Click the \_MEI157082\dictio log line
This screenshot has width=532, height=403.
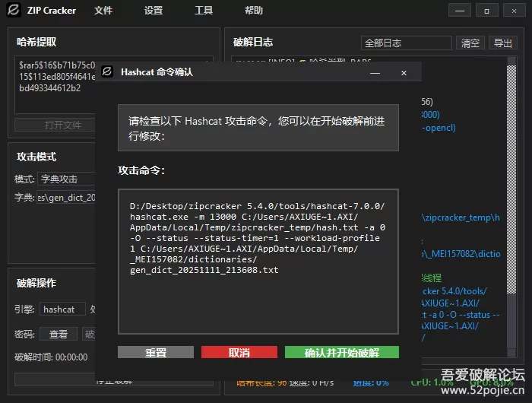pyautogui.click(x=461, y=254)
